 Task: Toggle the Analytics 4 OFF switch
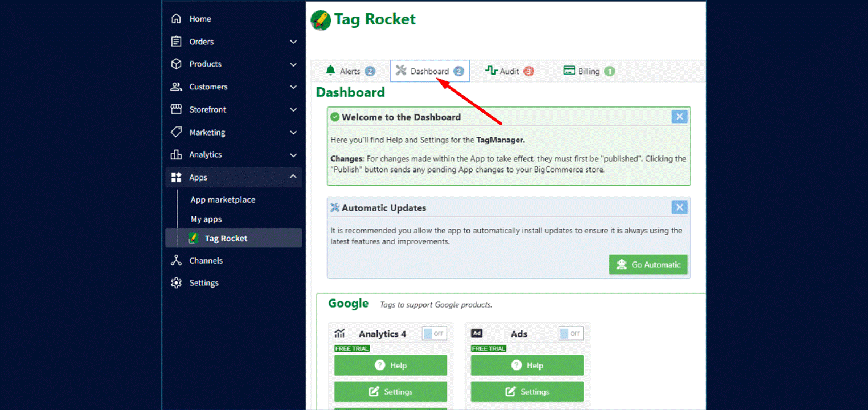[x=434, y=334]
